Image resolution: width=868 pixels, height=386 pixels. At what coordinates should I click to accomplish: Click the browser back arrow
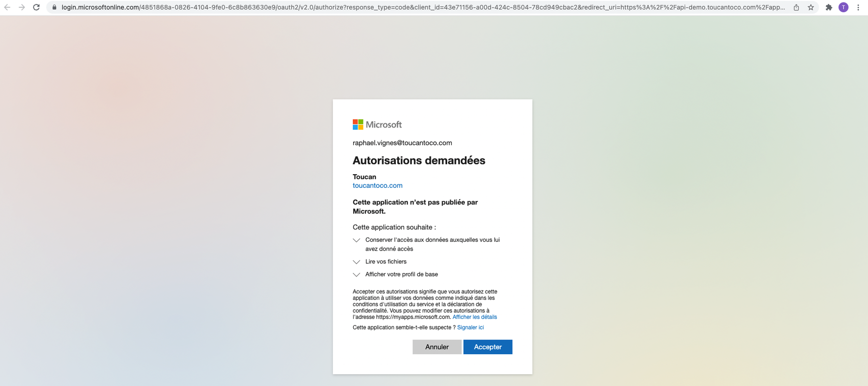click(7, 7)
